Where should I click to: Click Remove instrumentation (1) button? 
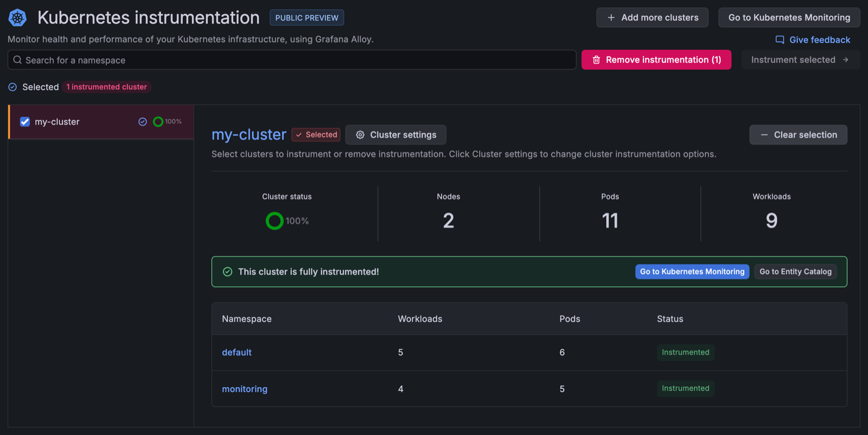656,60
